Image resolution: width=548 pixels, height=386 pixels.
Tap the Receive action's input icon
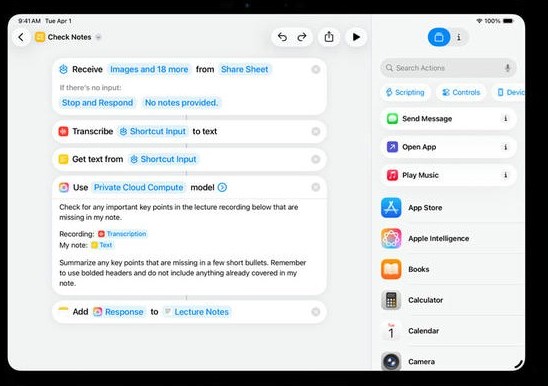63,69
